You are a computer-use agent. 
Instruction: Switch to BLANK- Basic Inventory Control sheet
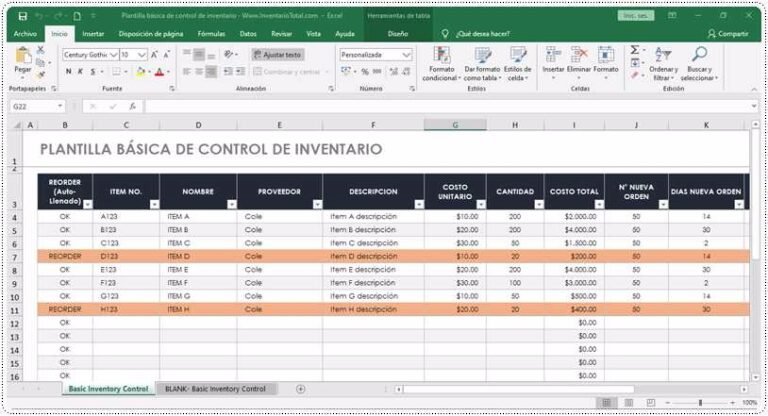[216, 388]
